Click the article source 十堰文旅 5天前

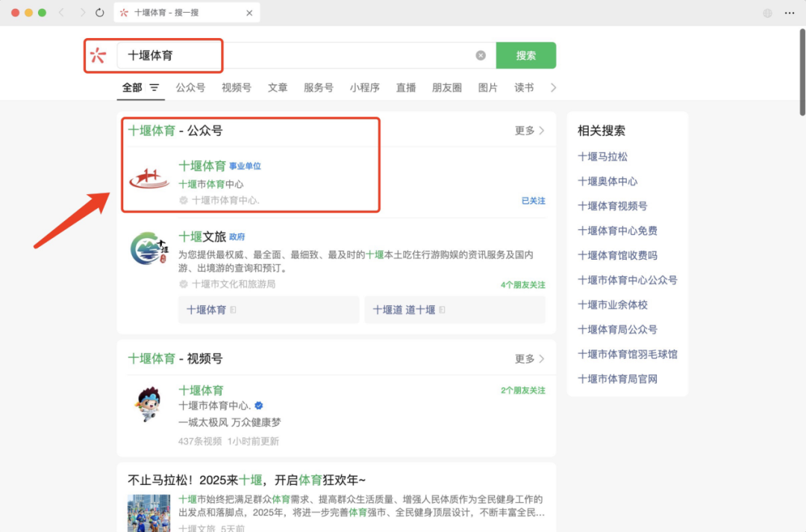[x=211, y=528]
